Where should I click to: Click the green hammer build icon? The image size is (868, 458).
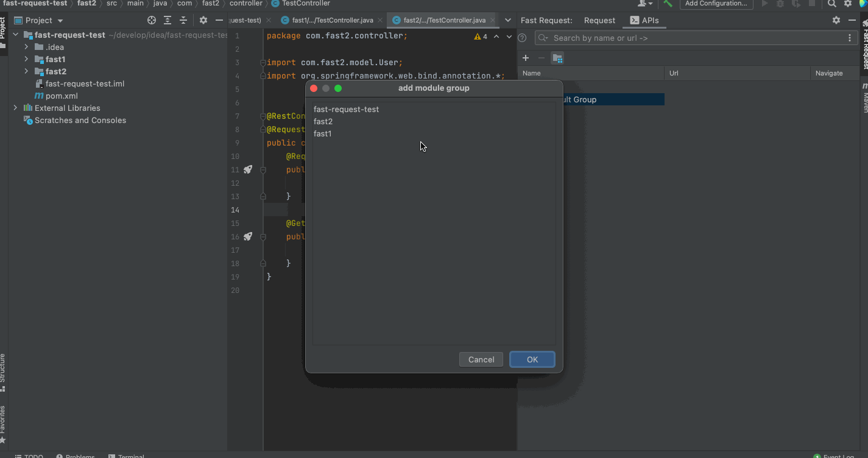pyautogui.click(x=668, y=4)
